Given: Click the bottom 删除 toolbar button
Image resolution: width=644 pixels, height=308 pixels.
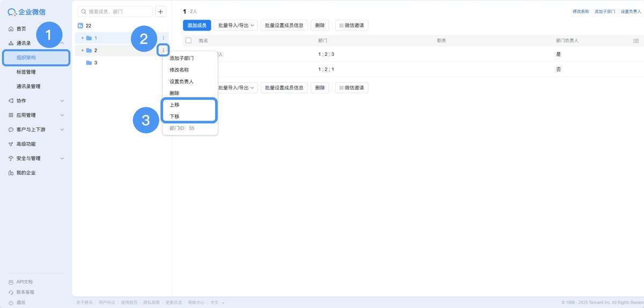Looking at the screenshot, I should 320,87.
